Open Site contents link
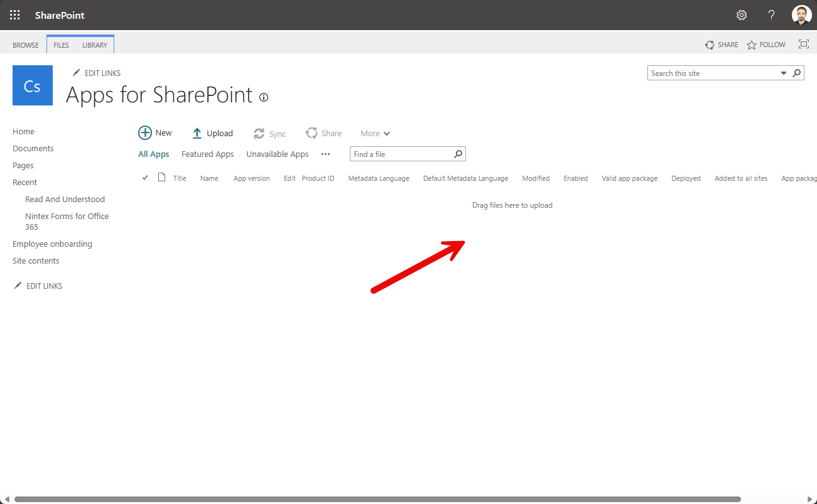Screen dimensions: 817x504 pos(36,260)
